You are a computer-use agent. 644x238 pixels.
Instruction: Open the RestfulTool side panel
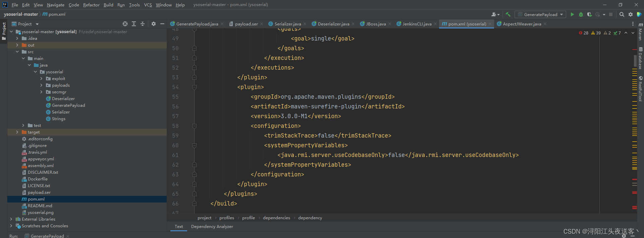[640, 89]
